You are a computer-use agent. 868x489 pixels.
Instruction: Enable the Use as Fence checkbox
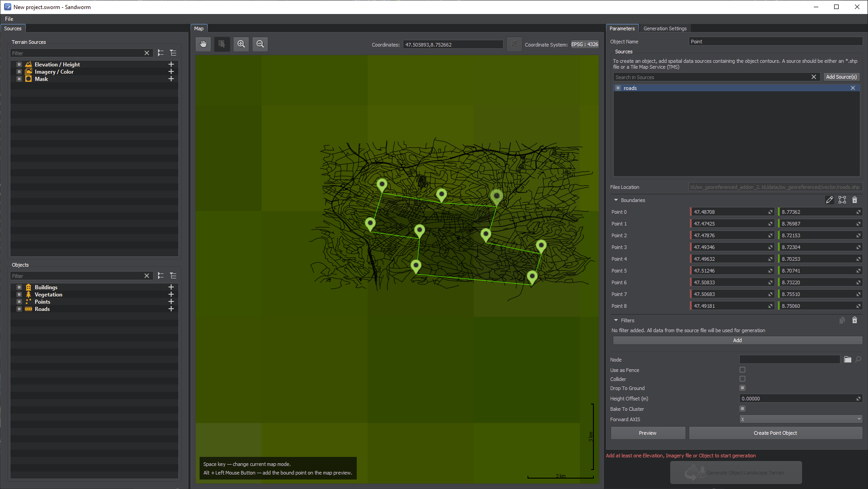pos(742,370)
